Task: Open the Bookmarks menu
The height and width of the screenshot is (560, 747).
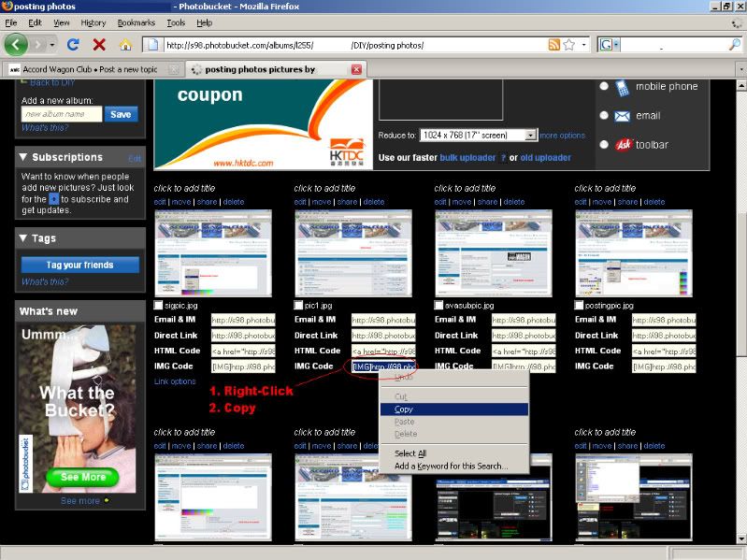Action: [x=136, y=22]
